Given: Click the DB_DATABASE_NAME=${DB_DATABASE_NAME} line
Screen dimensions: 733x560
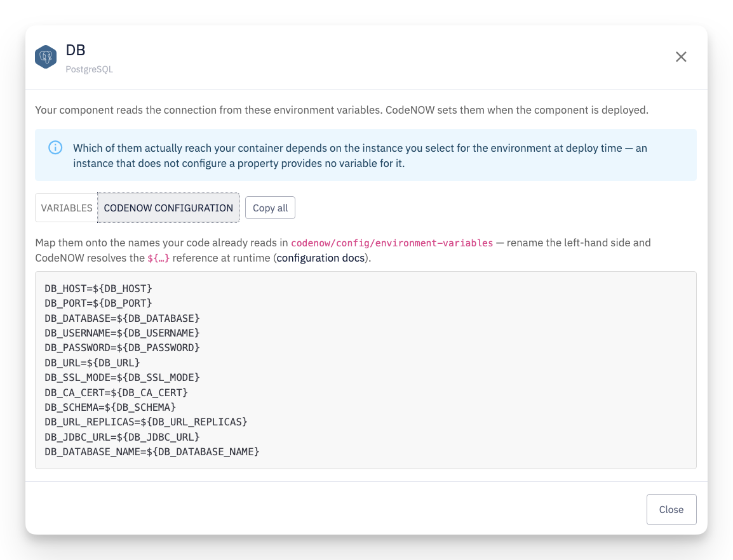Looking at the screenshot, I should [152, 451].
